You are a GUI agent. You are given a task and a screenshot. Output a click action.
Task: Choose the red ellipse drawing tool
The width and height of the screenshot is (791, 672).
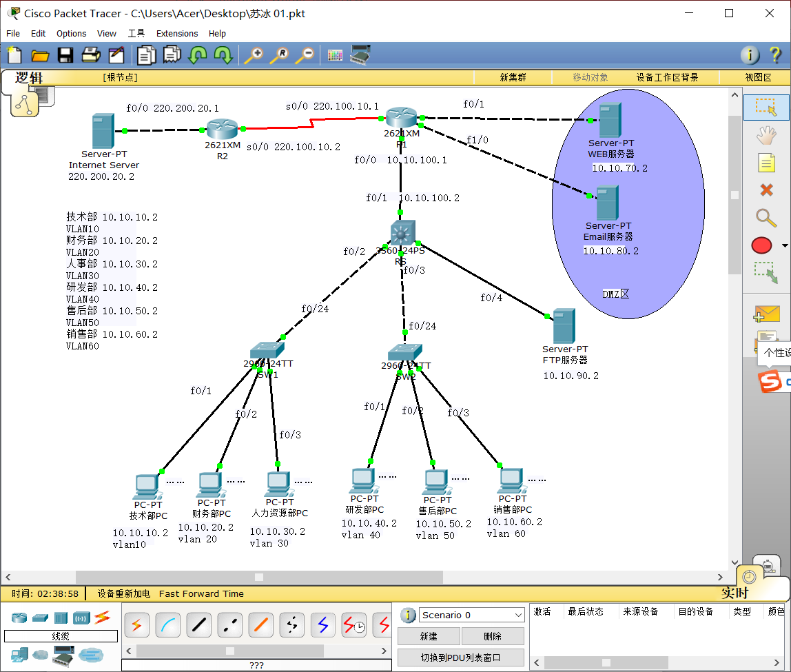[762, 245]
